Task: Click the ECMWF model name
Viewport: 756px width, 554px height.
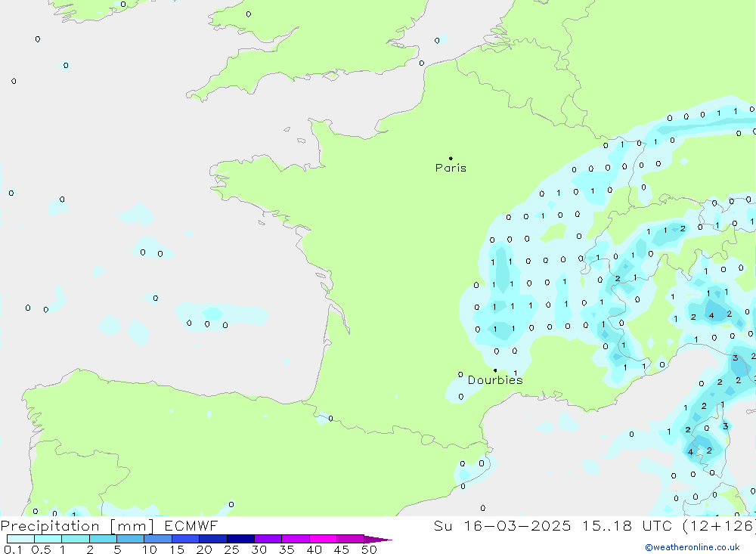Action: click(191, 525)
